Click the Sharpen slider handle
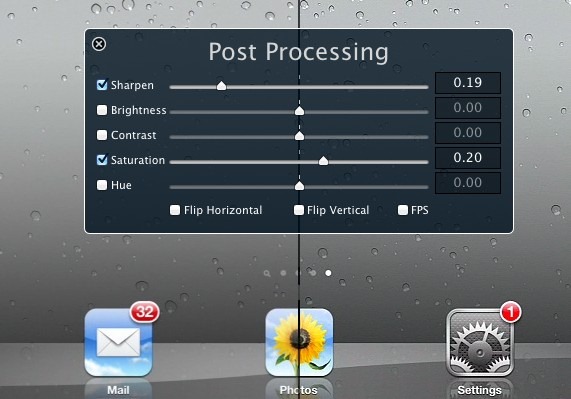 coord(221,86)
